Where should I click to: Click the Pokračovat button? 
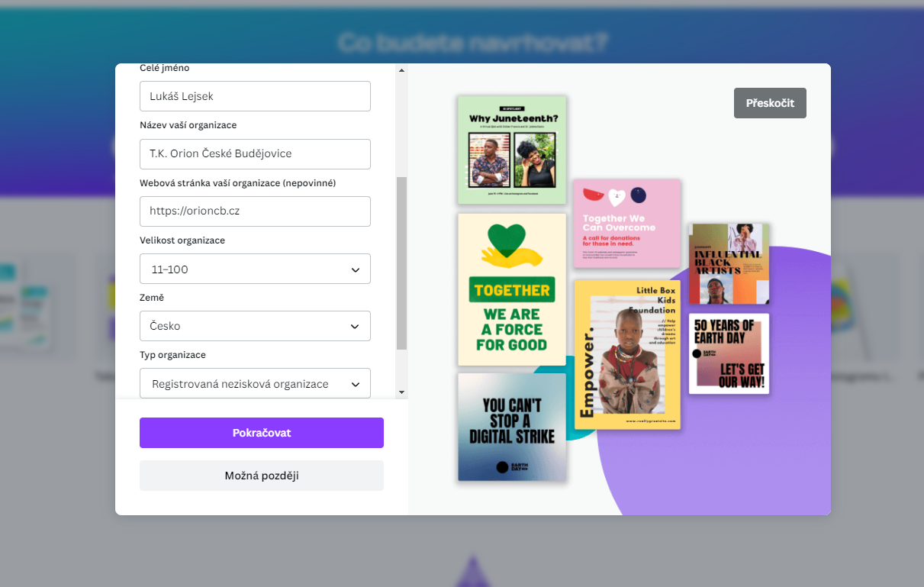tap(262, 433)
